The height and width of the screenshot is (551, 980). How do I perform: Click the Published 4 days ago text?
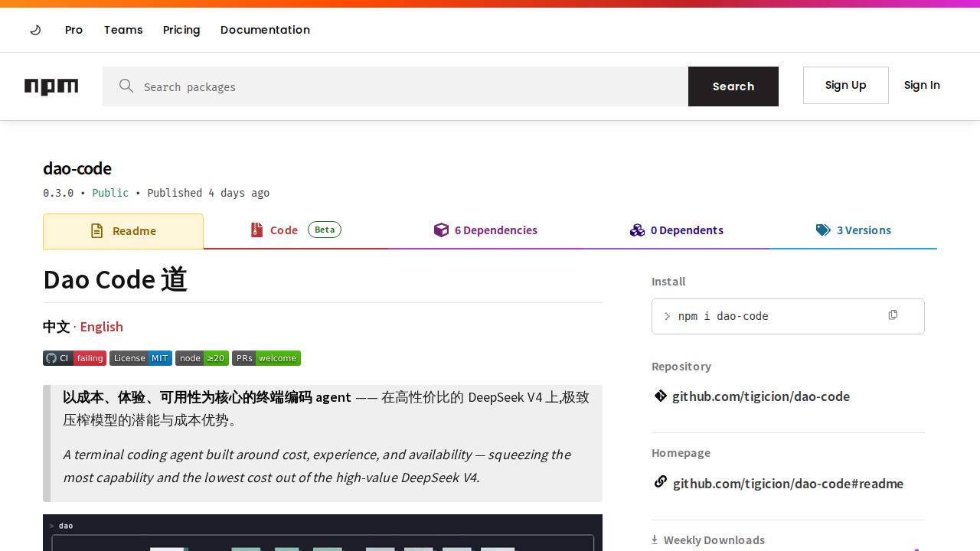pyautogui.click(x=208, y=193)
